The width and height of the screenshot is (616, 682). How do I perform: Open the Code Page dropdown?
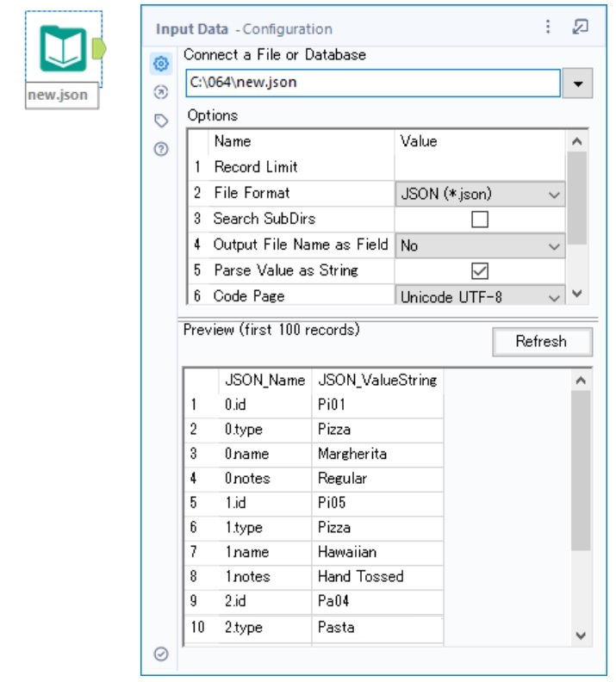[480, 295]
